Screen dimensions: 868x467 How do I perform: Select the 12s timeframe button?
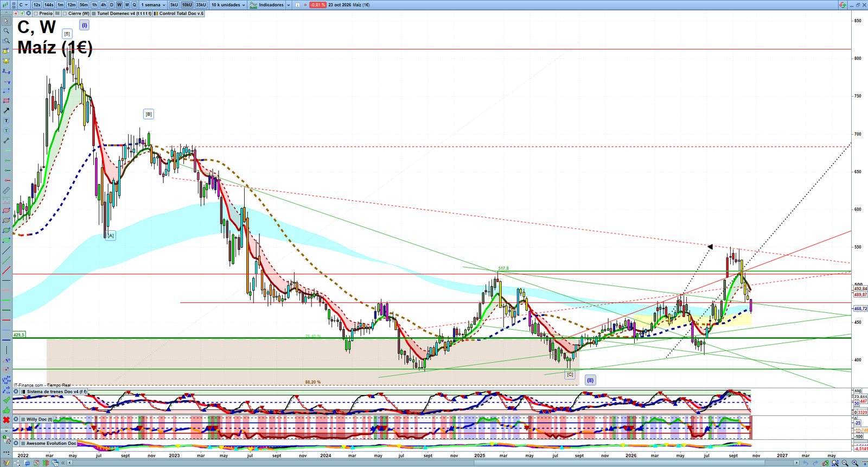37,5
